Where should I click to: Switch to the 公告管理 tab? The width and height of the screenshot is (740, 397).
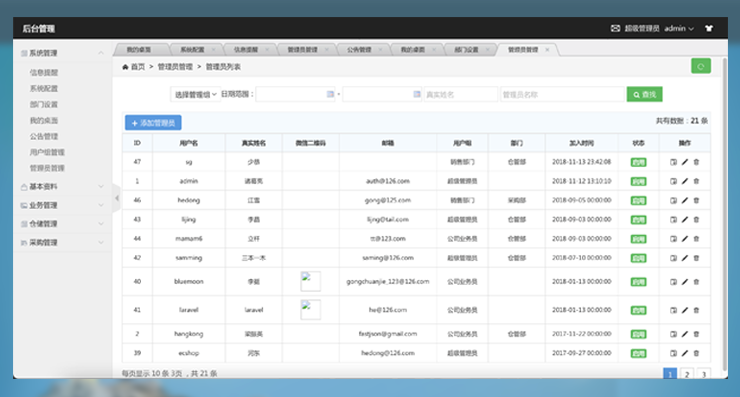click(359, 50)
